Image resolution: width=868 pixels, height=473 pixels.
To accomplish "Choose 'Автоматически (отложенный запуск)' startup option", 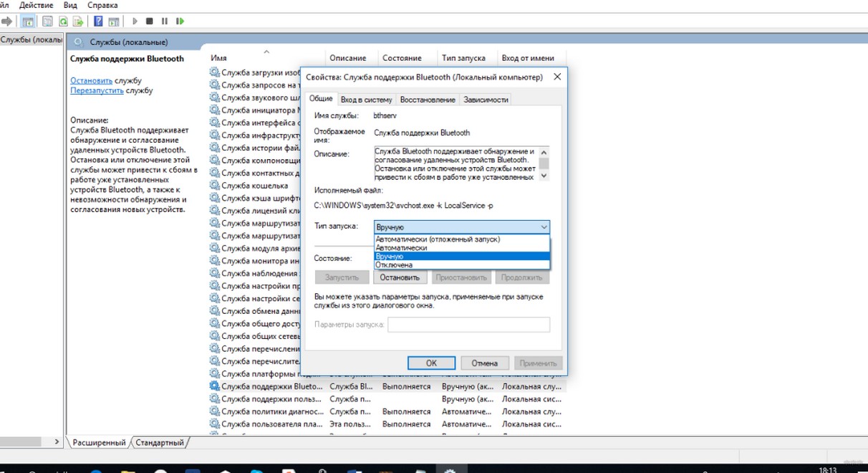I will coord(438,239).
